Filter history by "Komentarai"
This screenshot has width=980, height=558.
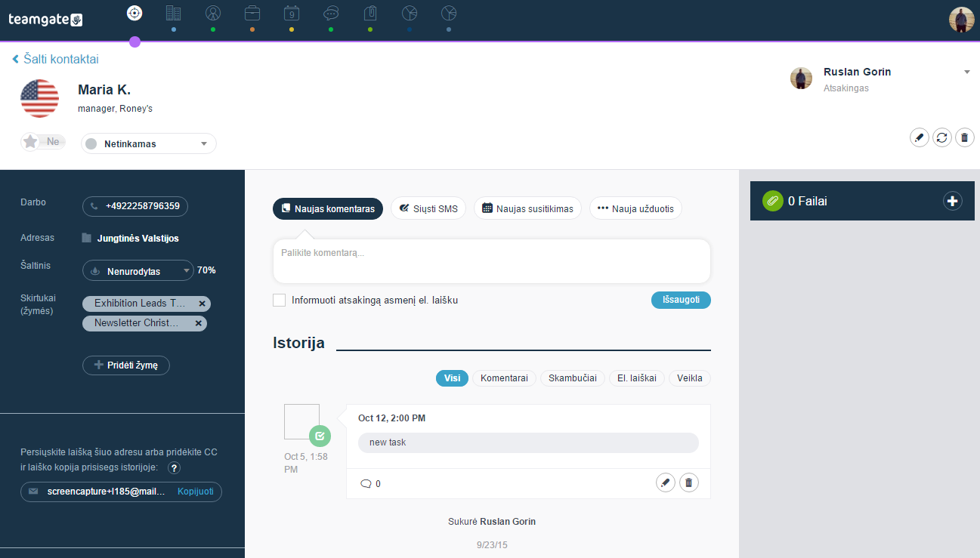click(505, 378)
